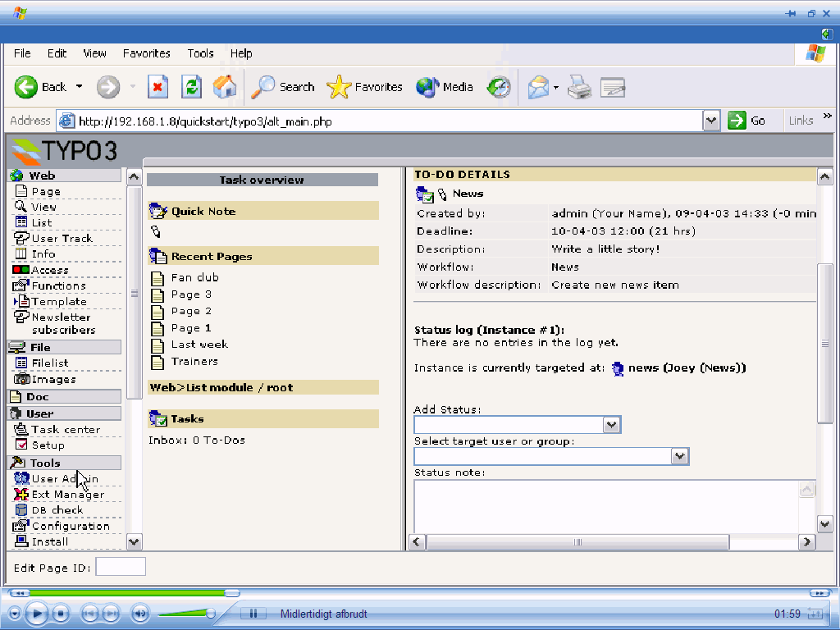
Task: Collapse the File module section header
Action: click(64, 347)
